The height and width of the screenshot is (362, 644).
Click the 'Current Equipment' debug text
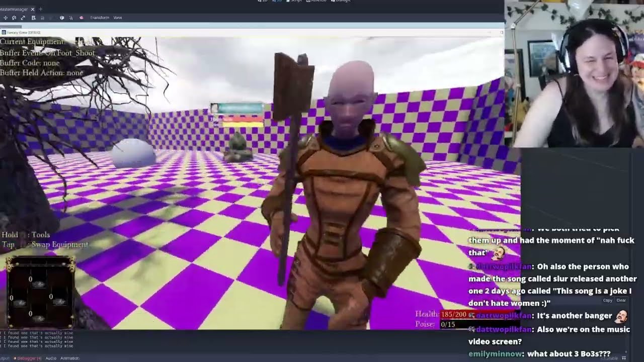[32, 42]
